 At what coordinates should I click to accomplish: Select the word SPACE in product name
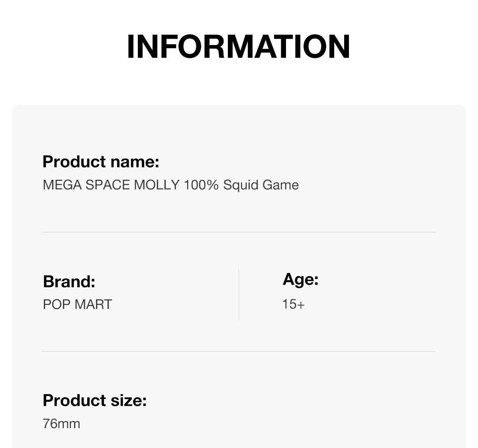[108, 185]
